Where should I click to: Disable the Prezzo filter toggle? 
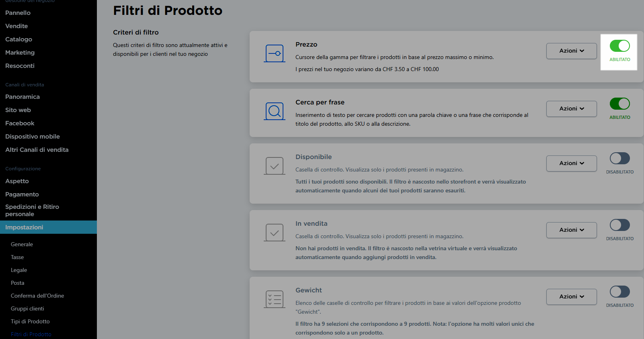(619, 46)
